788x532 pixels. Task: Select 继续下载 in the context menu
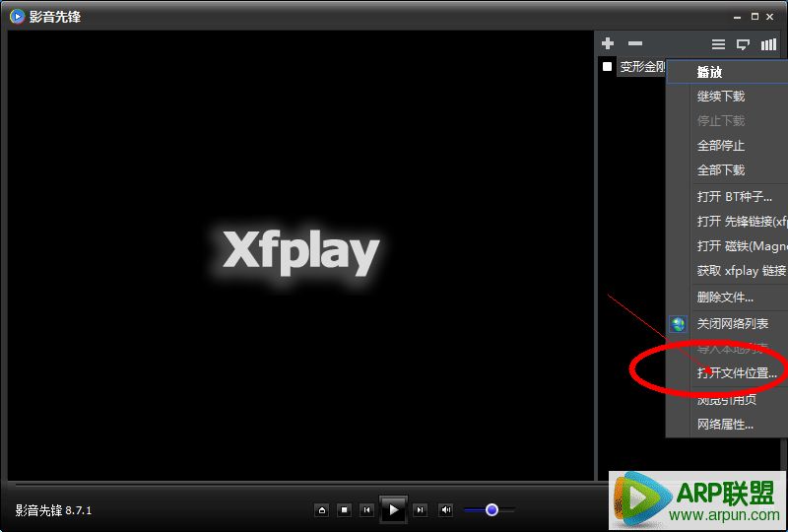click(x=721, y=97)
